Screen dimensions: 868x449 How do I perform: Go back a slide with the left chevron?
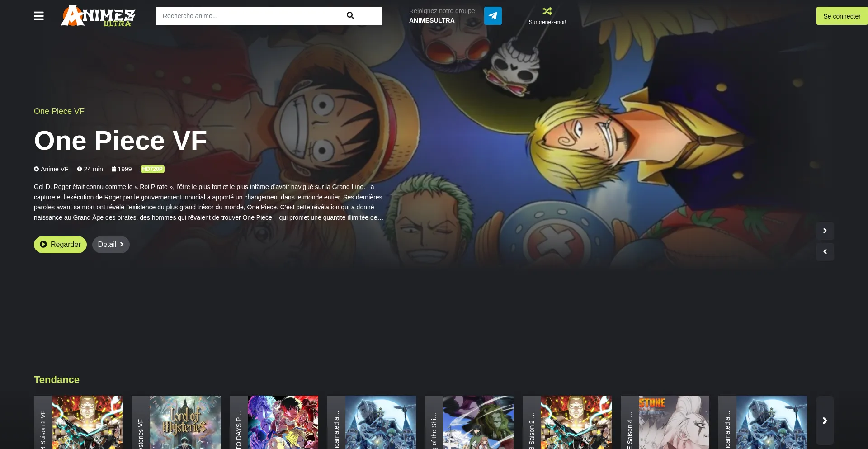tap(825, 251)
